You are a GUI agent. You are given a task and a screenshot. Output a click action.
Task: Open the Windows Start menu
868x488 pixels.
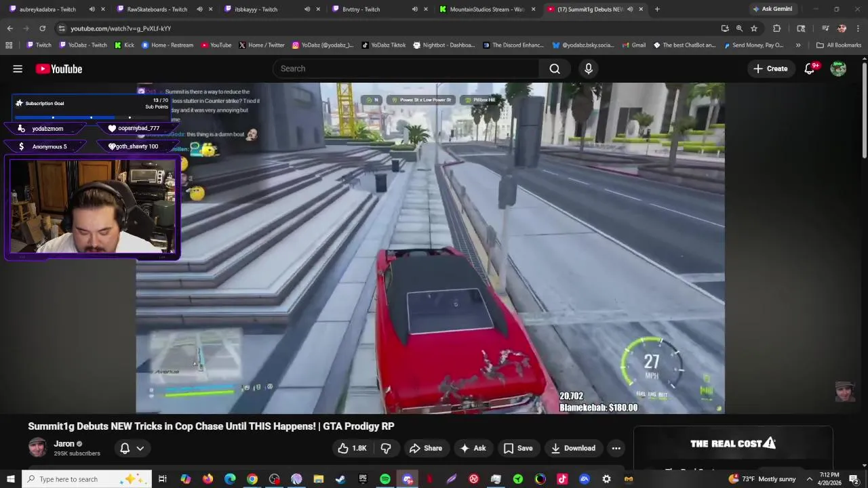coord(10,479)
